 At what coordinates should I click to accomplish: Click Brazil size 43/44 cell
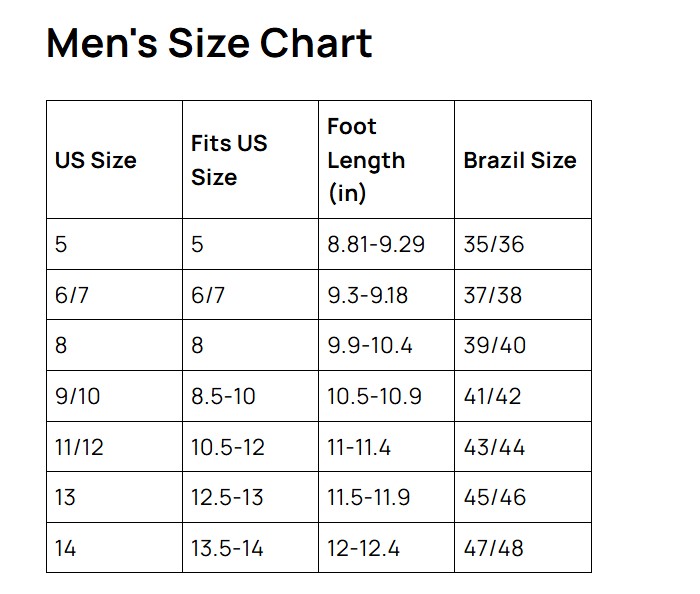(494, 447)
